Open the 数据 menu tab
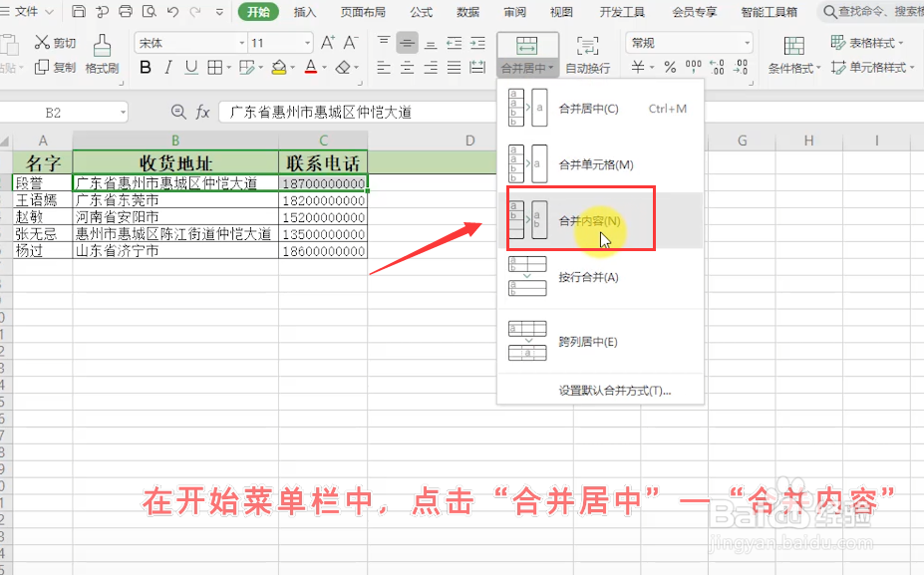This screenshot has width=924, height=575. point(468,13)
